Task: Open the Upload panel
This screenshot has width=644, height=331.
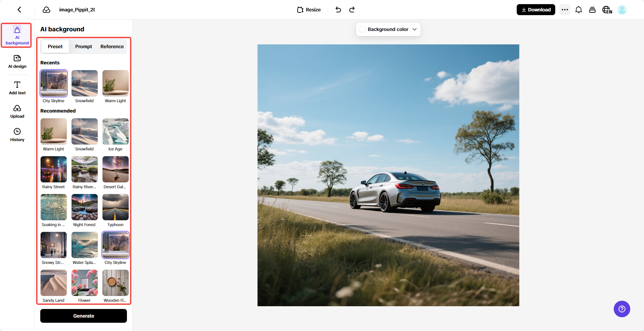Action: click(17, 112)
